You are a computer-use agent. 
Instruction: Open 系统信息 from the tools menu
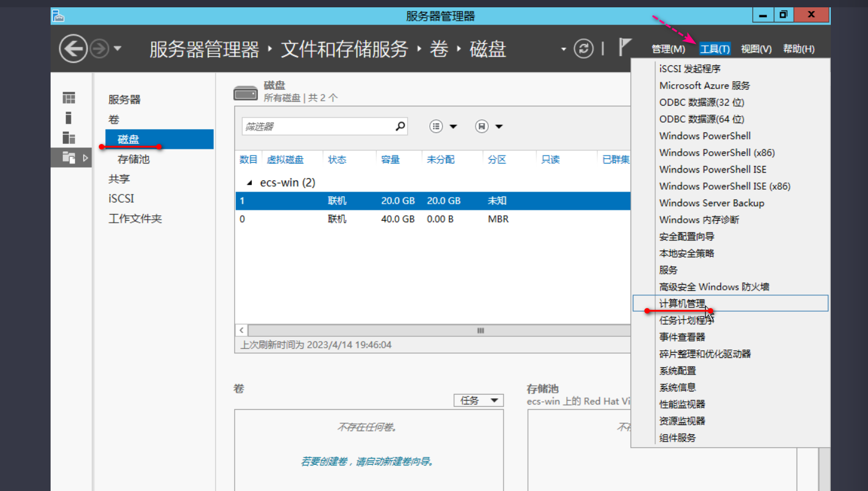[x=677, y=387]
